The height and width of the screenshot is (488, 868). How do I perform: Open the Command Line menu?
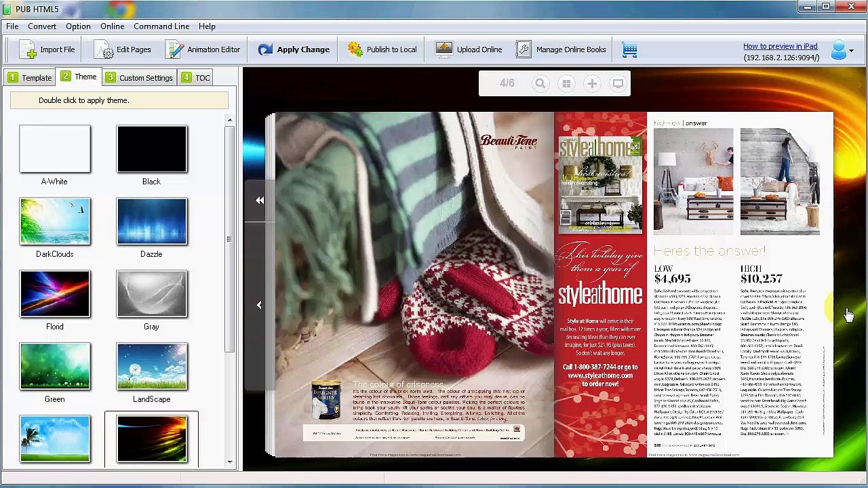tap(161, 26)
